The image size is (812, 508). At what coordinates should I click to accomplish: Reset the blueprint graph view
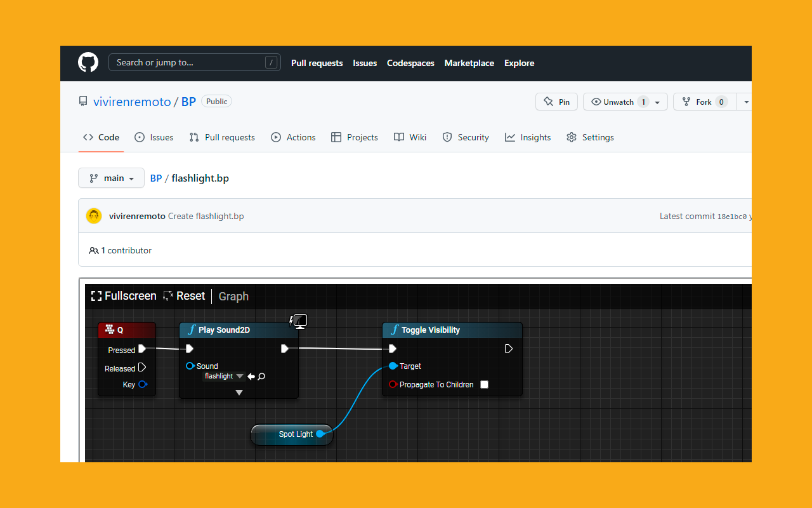tap(184, 296)
